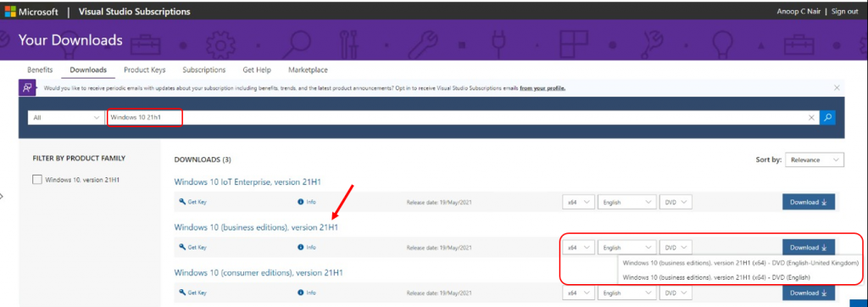Screen dimensions: 868x307
Task: Open the Product Keys tab
Action: point(144,70)
